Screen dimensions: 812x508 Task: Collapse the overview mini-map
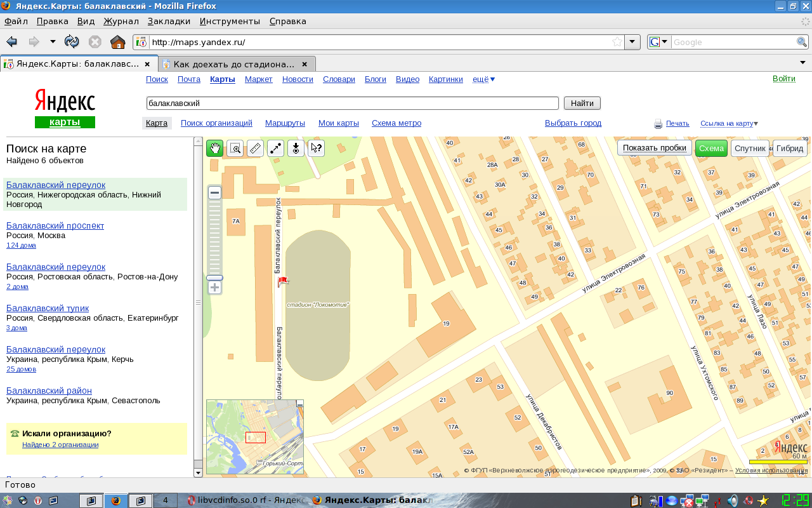300,403
